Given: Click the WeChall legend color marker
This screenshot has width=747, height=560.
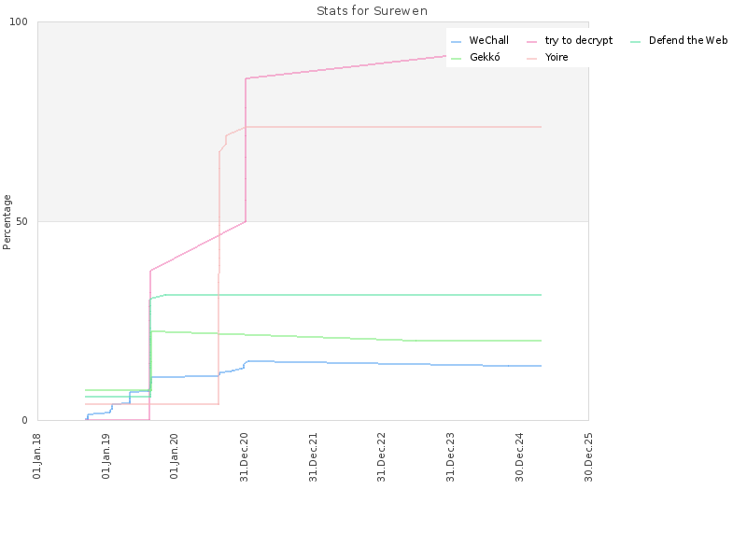Looking at the screenshot, I should click(456, 41).
